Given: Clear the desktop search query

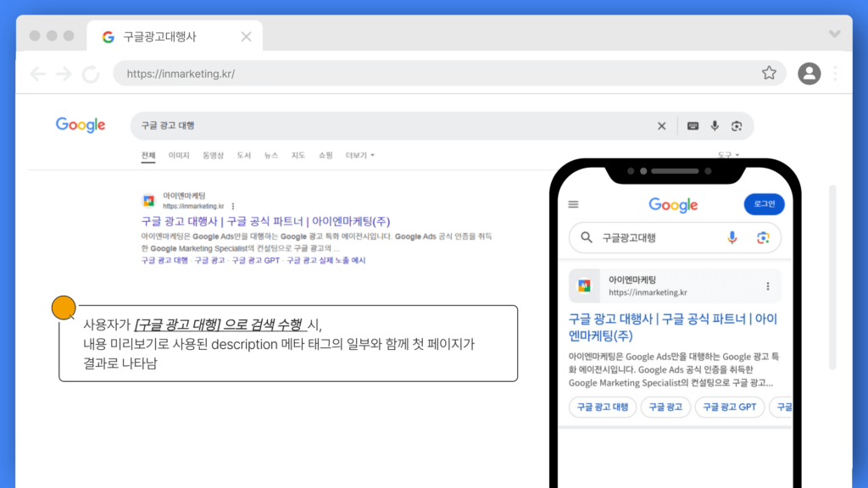Looking at the screenshot, I should click(x=661, y=126).
